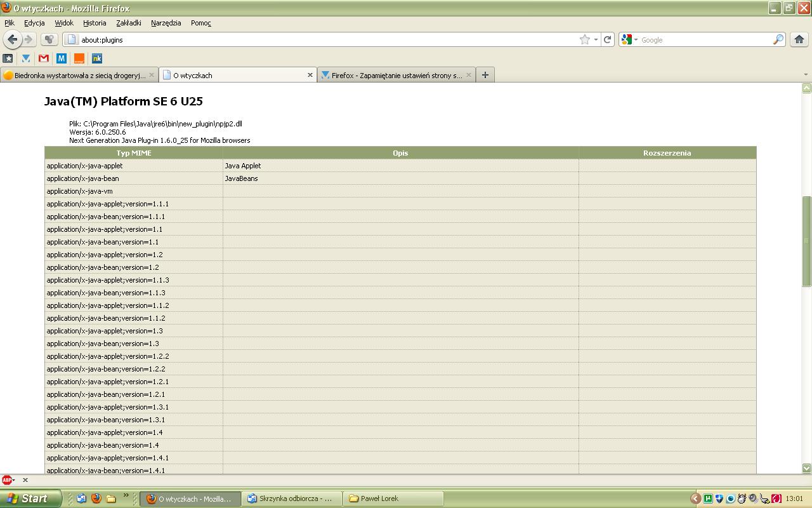
Task: Open the volume speaker tray icon
Action: point(752,498)
